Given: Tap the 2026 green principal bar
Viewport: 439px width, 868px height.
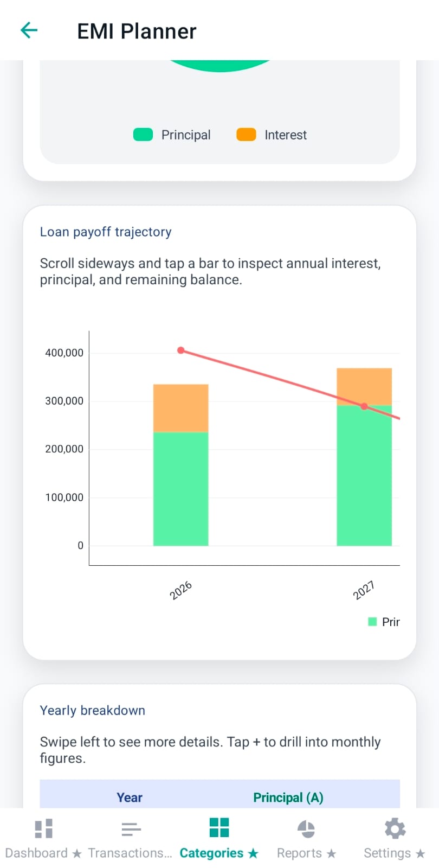Looking at the screenshot, I should [x=180, y=488].
